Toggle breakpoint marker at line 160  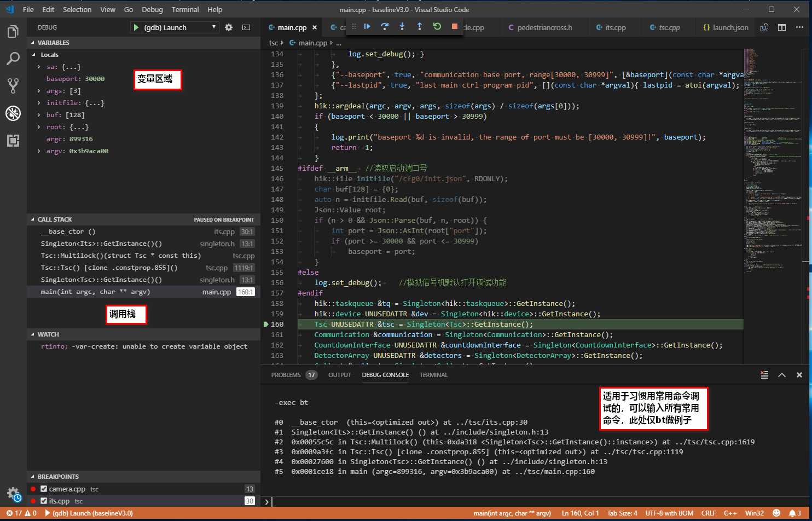pyautogui.click(x=266, y=324)
